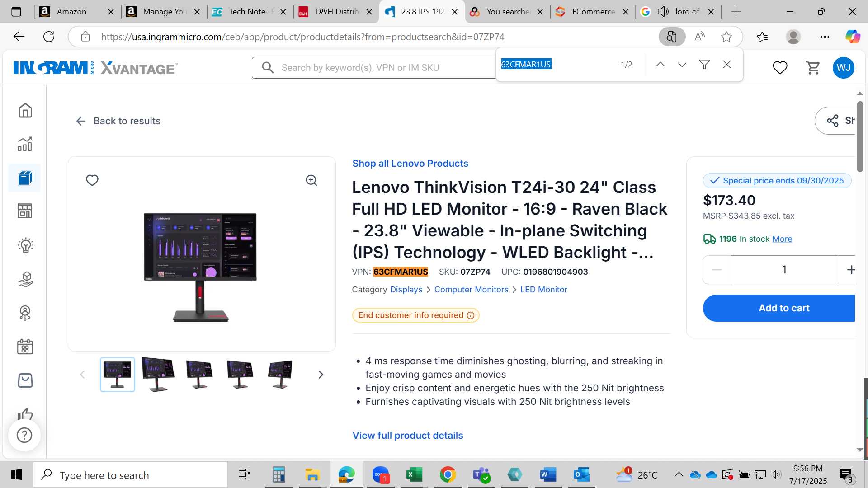Image resolution: width=868 pixels, height=488 pixels.
Task: Add this page to browser favorites star
Action: pos(726,37)
